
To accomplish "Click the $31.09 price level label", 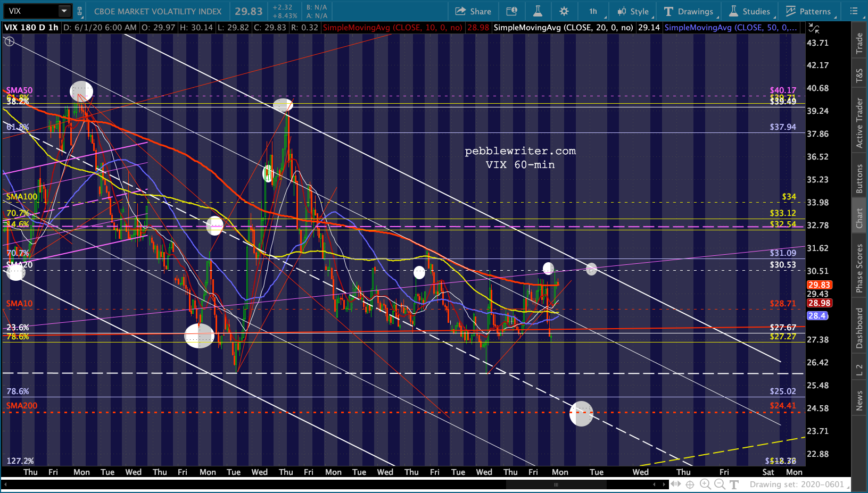I will pos(783,253).
